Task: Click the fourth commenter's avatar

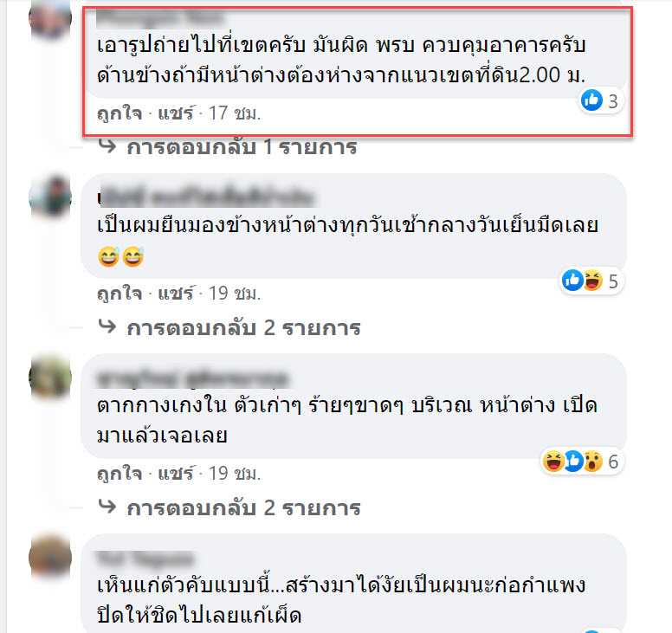Action: (50, 557)
